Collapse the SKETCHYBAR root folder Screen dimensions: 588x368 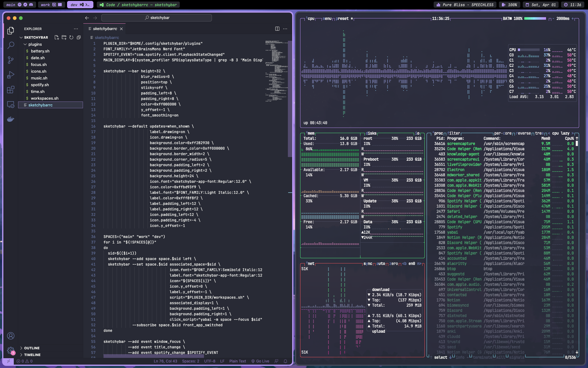tap(51, 37)
